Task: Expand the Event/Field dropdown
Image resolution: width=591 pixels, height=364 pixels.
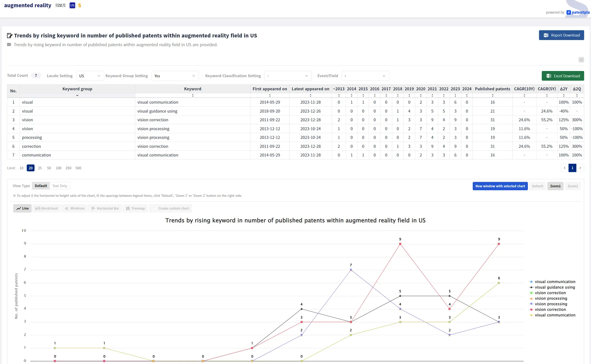Action: [365, 76]
